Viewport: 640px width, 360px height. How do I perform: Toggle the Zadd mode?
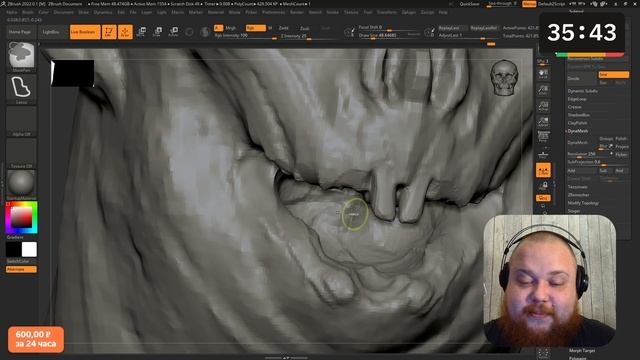point(283,28)
